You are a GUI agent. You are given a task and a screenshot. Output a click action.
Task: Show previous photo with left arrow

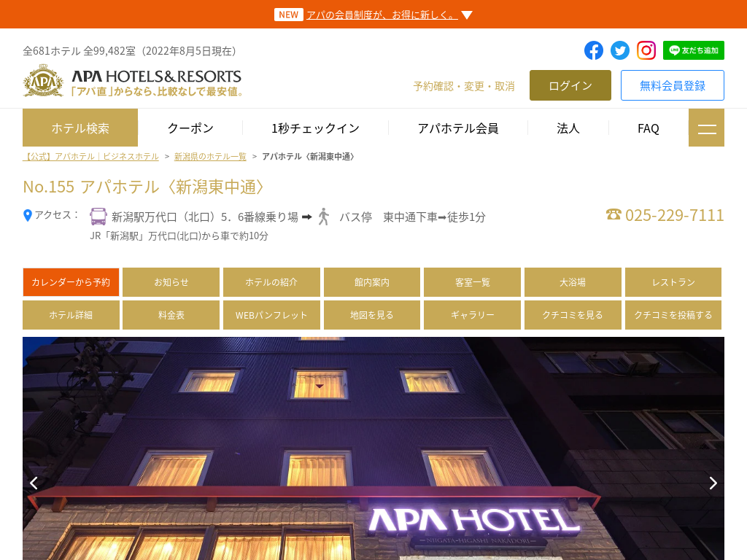[34, 483]
